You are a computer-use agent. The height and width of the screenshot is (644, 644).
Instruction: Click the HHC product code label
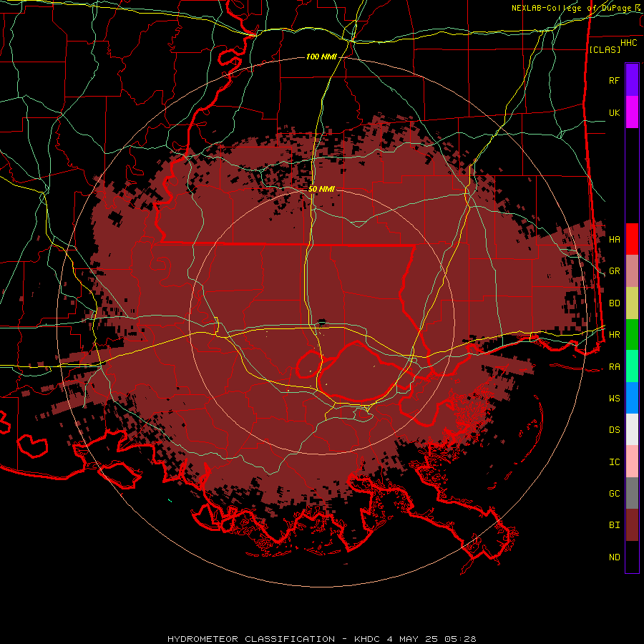click(629, 43)
